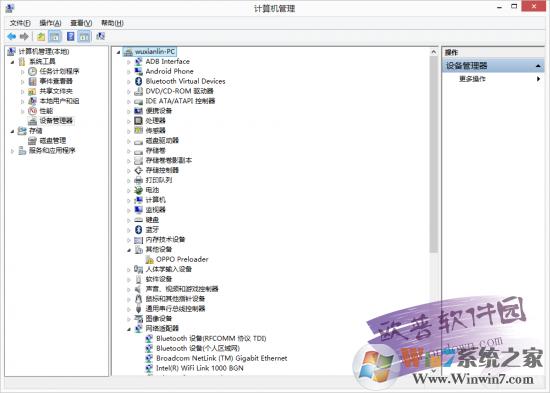Collapse the 其他设备 node

(129, 250)
